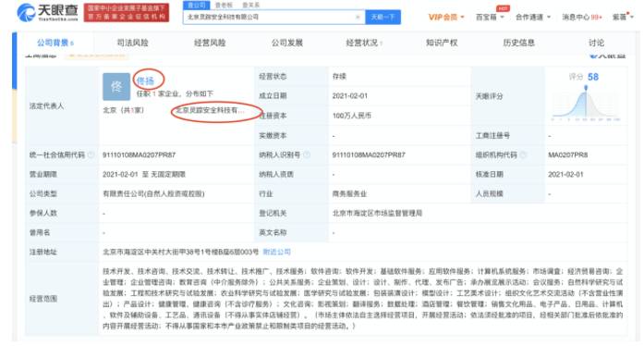
Task: Select the 核准日期 value 2021-02-01
Action: point(565,175)
